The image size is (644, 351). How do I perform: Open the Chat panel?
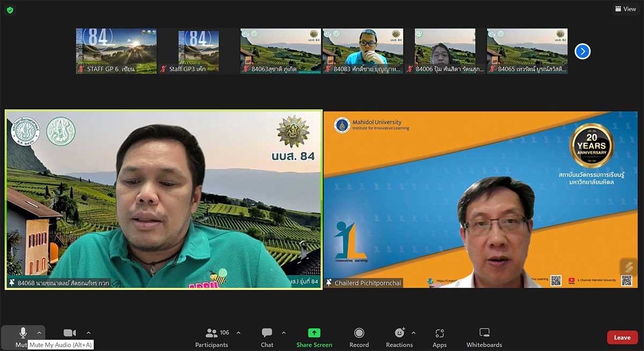[x=267, y=333]
